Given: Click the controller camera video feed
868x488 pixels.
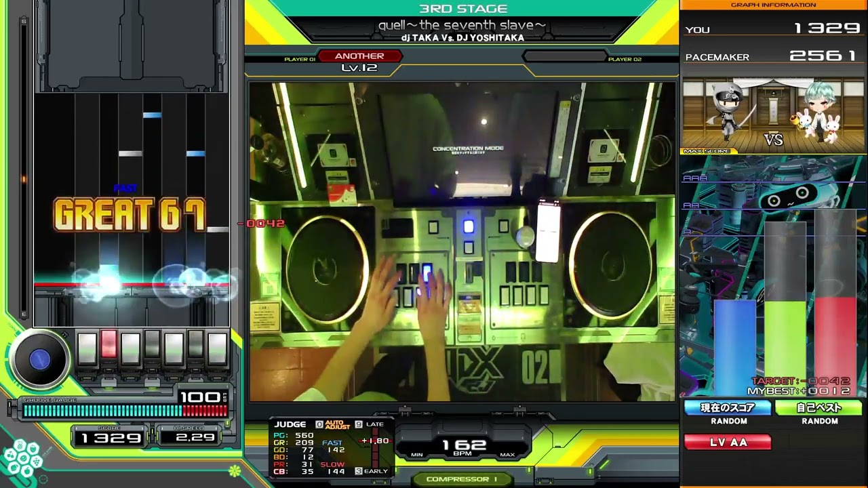Looking at the screenshot, I should (462, 242).
